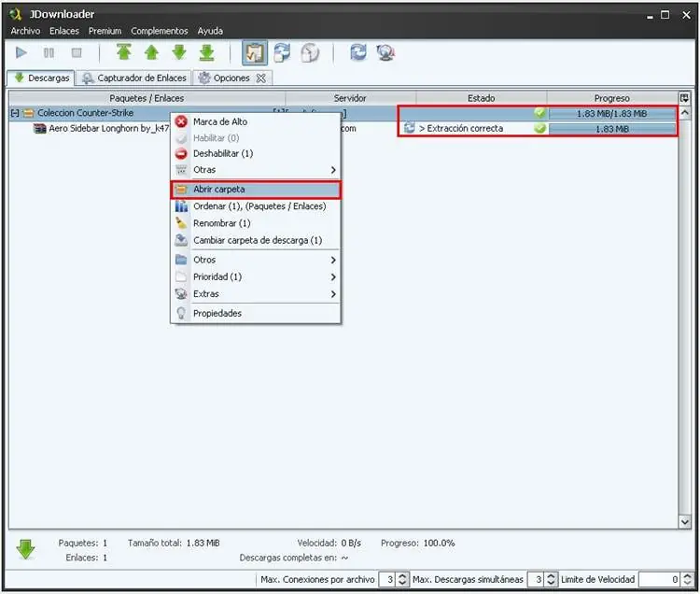This screenshot has width=700, height=594.
Task: Open the Enlaces menu
Action: (64, 31)
